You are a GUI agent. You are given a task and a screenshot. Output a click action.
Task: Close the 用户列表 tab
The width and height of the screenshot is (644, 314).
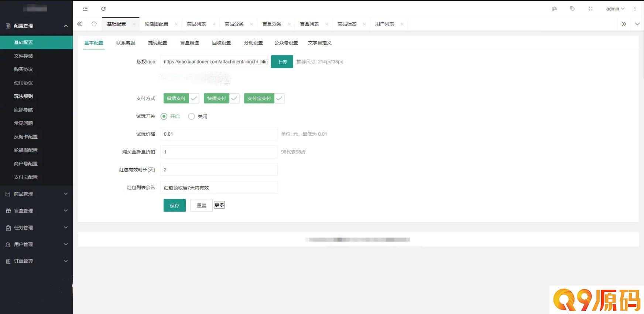(402, 24)
